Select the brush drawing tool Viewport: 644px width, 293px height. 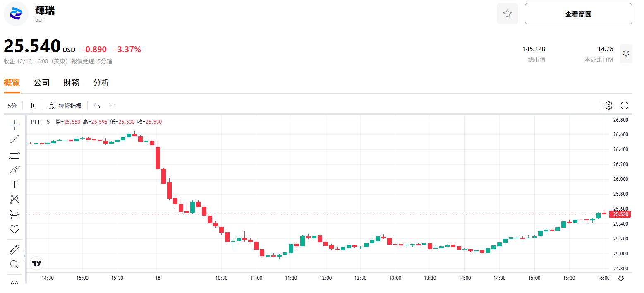click(14, 170)
